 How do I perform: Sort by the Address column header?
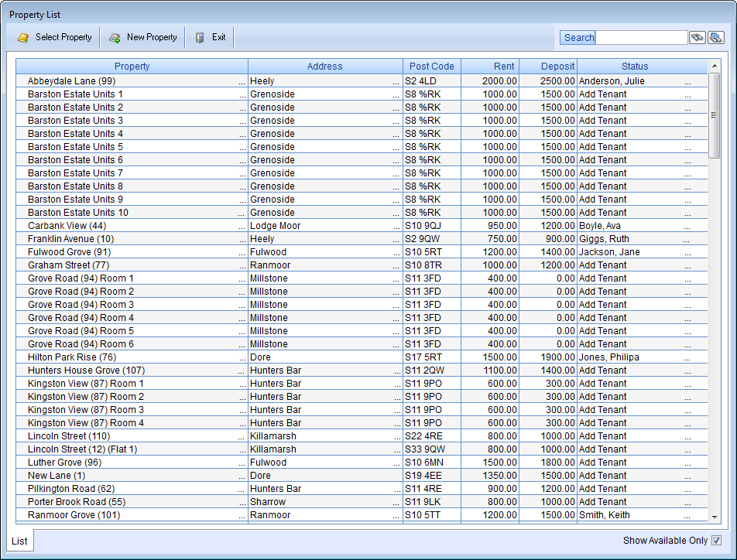(325, 67)
